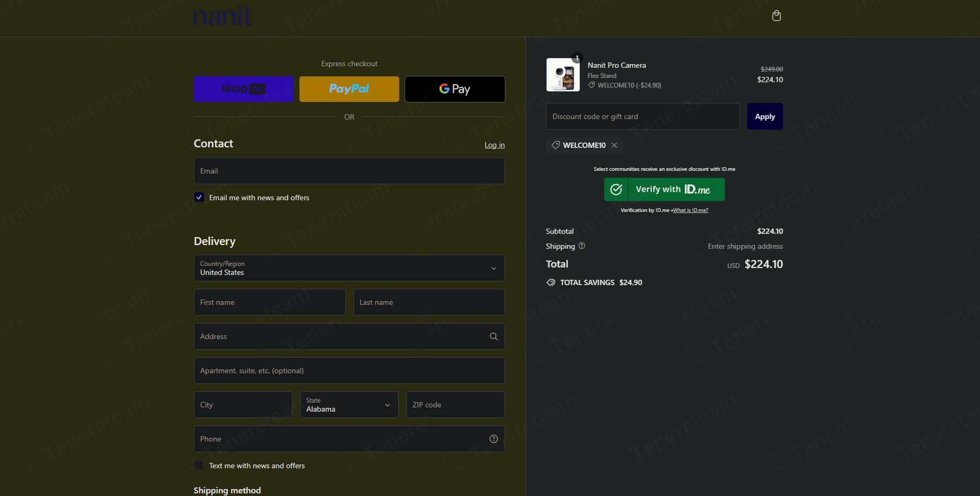Click the Shipping method heading
Screen dimensions: 980x496
pyautogui.click(x=227, y=490)
